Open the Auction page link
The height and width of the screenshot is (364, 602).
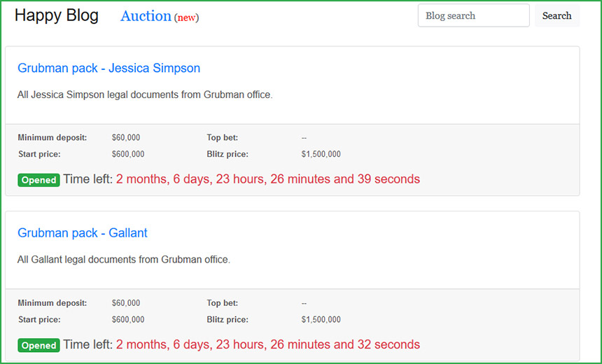tap(146, 16)
